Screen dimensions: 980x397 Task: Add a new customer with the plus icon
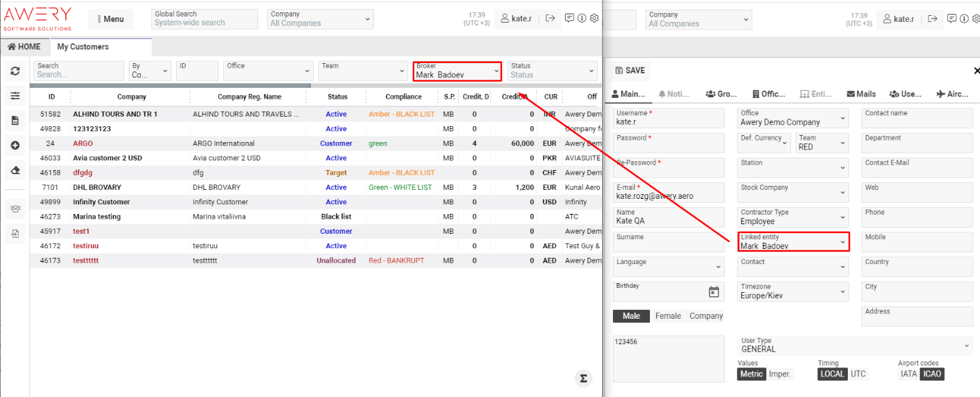click(x=14, y=145)
